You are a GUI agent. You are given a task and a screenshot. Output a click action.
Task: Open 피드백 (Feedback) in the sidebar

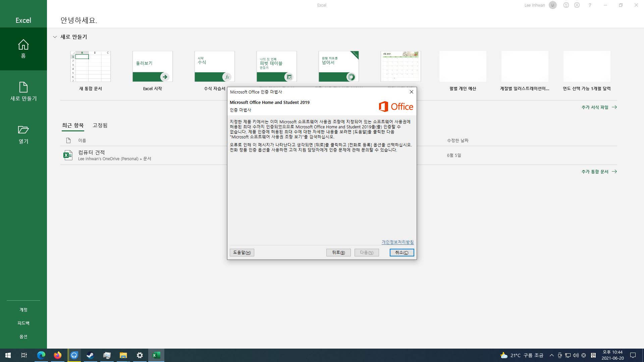coord(23,323)
